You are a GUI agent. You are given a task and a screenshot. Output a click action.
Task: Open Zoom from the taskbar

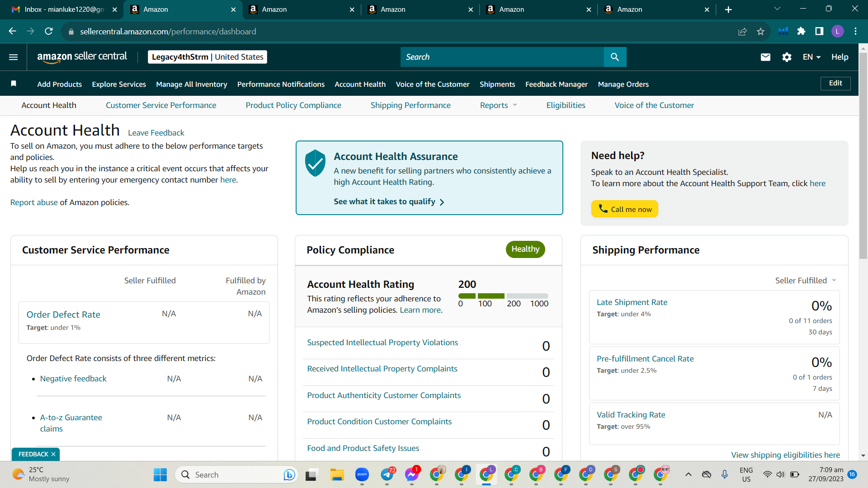[362, 474]
